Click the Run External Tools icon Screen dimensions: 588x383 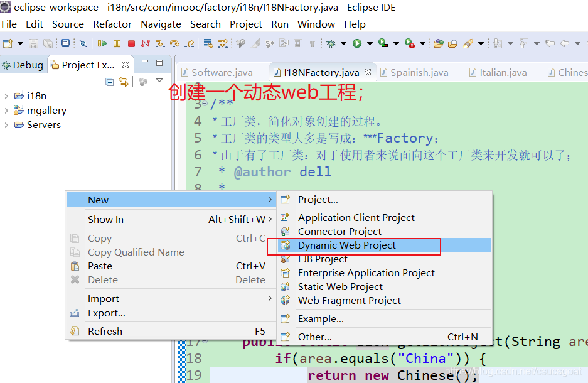tap(410, 43)
